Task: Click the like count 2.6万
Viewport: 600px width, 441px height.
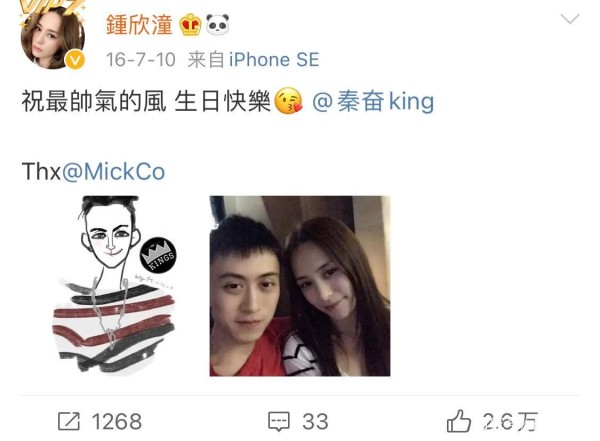Action: click(x=510, y=421)
